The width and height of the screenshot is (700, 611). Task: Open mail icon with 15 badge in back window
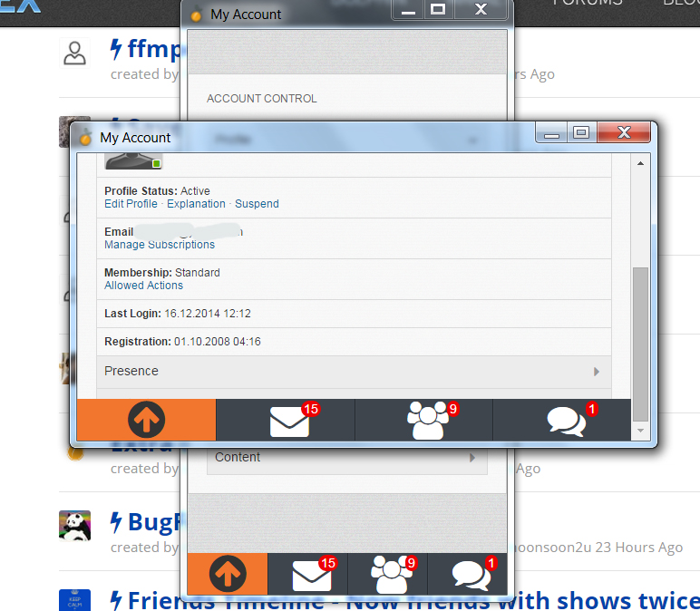point(314,574)
